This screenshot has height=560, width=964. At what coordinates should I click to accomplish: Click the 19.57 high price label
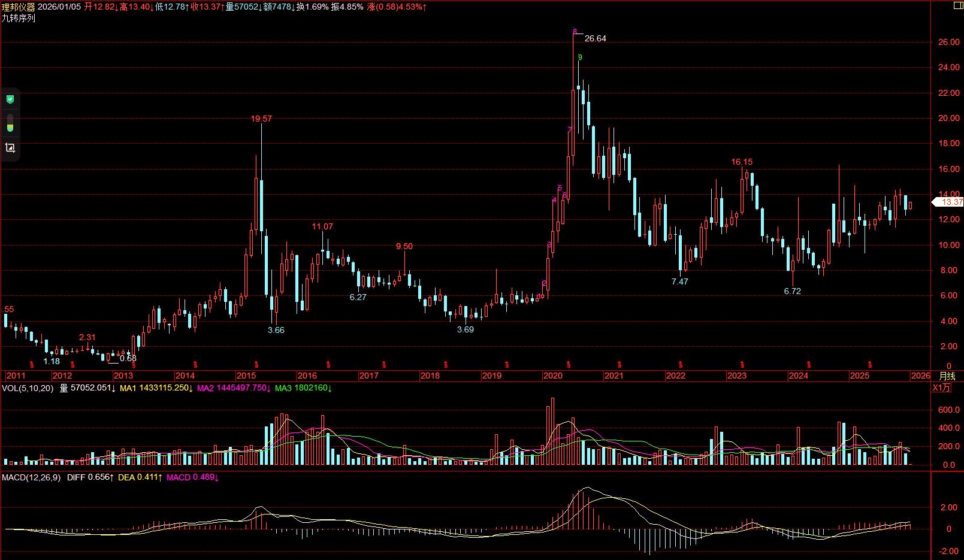tap(261, 119)
